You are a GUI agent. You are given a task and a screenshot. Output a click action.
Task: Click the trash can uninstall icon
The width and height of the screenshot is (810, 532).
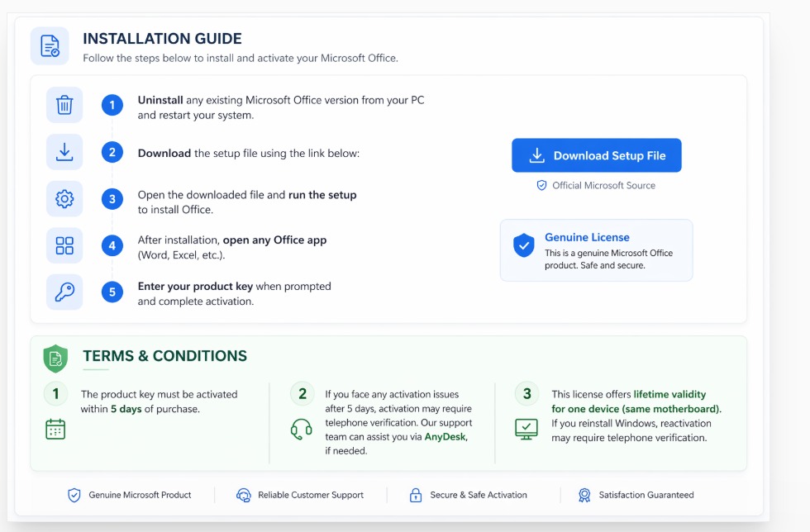click(64, 105)
